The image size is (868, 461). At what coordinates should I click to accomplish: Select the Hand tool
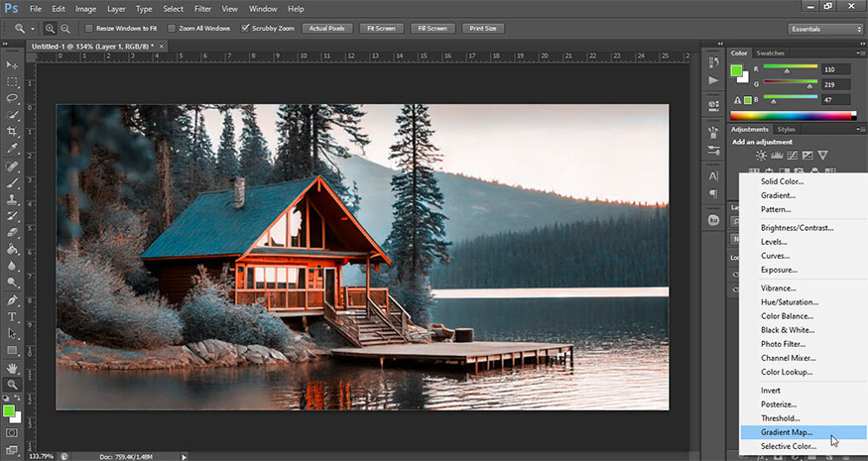coord(13,367)
